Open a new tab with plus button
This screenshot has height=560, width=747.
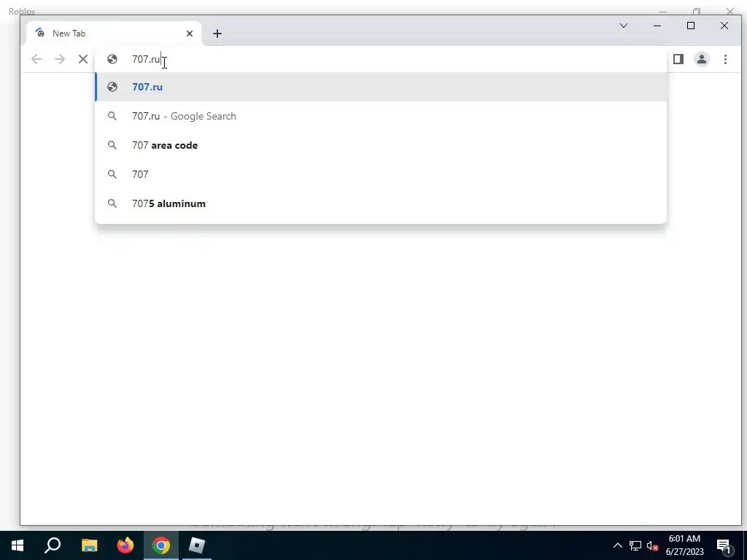pyautogui.click(x=217, y=34)
